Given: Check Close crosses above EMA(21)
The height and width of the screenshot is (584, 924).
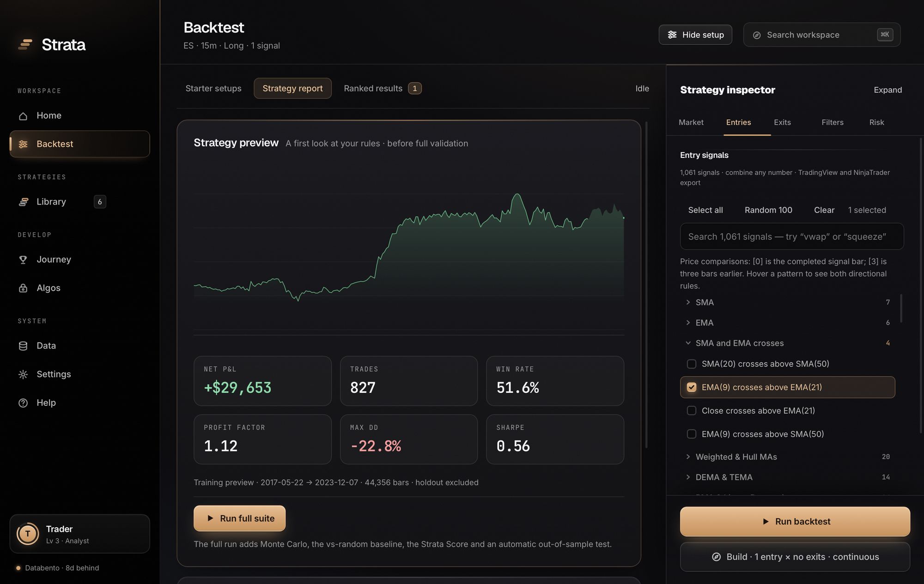Looking at the screenshot, I should tap(692, 410).
